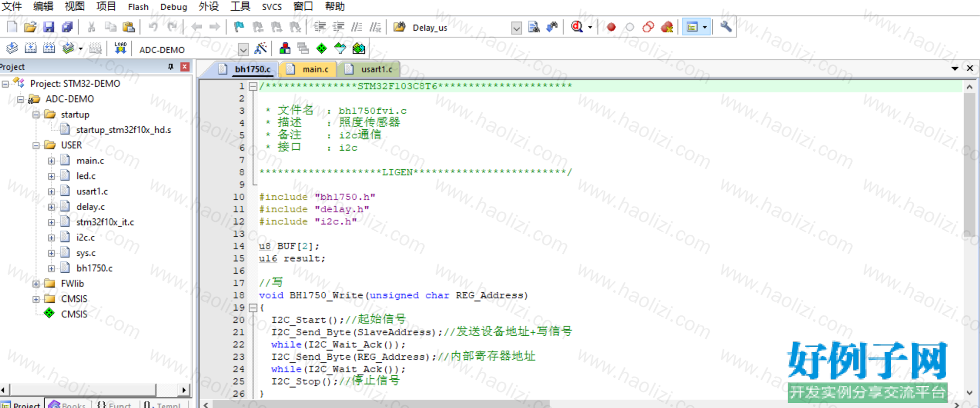Click editor vertical scroll-down arrow

pos(969,393)
